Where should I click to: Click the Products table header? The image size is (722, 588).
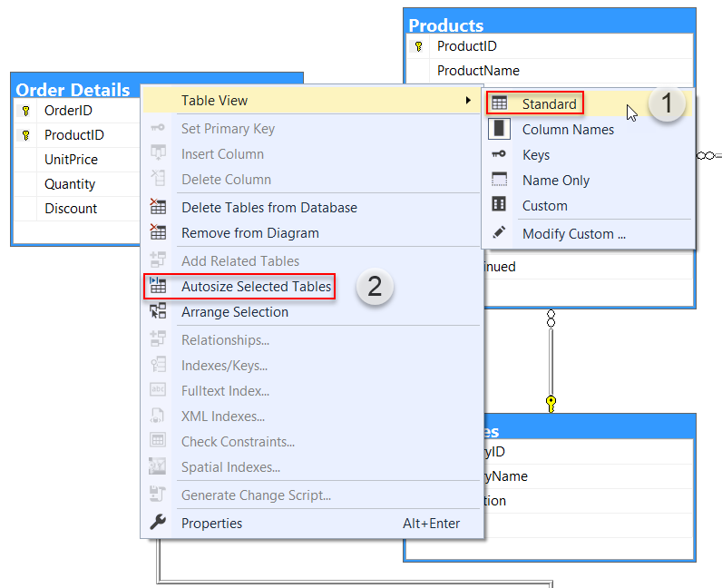pos(446,24)
